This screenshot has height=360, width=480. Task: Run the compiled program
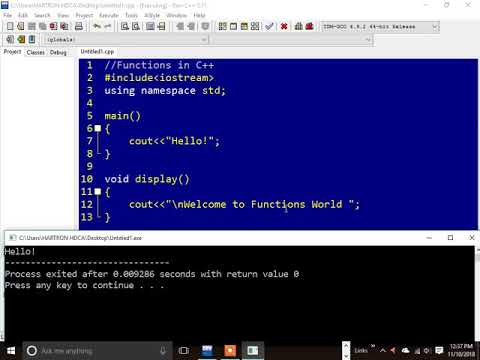[x=233, y=26]
